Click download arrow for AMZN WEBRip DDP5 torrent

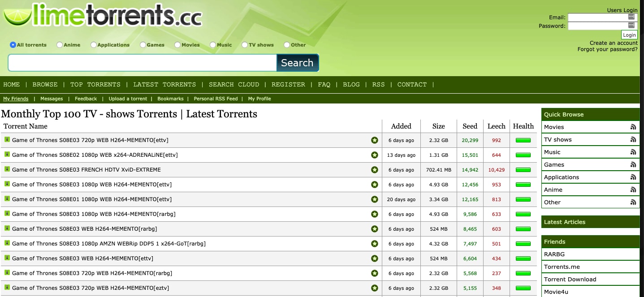click(7, 243)
